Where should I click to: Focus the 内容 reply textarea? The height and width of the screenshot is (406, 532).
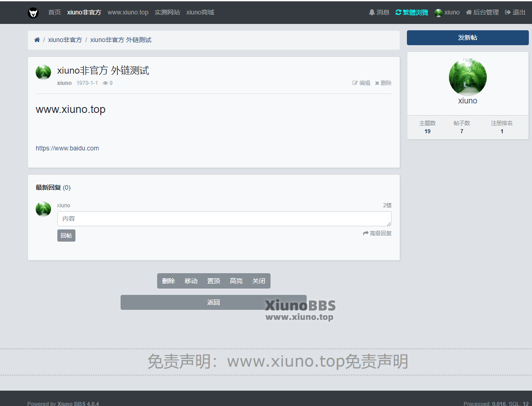pos(224,219)
